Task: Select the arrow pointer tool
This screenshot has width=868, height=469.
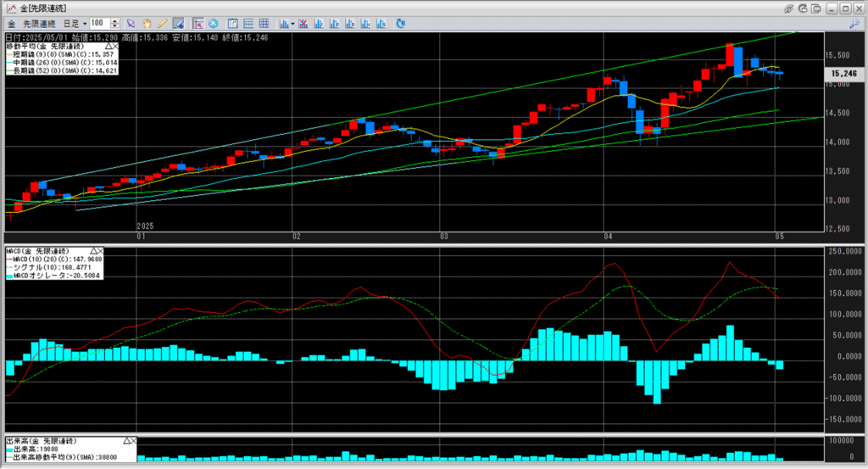Action: (130, 23)
